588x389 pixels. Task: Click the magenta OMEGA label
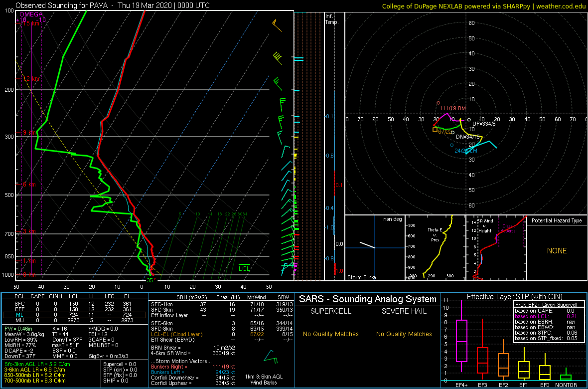(31, 14)
